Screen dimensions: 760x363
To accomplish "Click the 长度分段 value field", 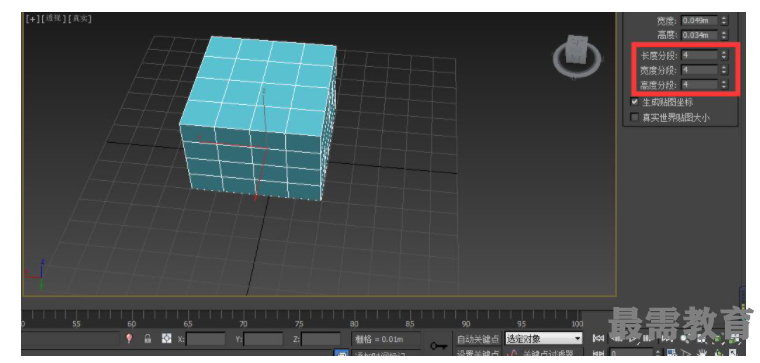I will pos(699,55).
